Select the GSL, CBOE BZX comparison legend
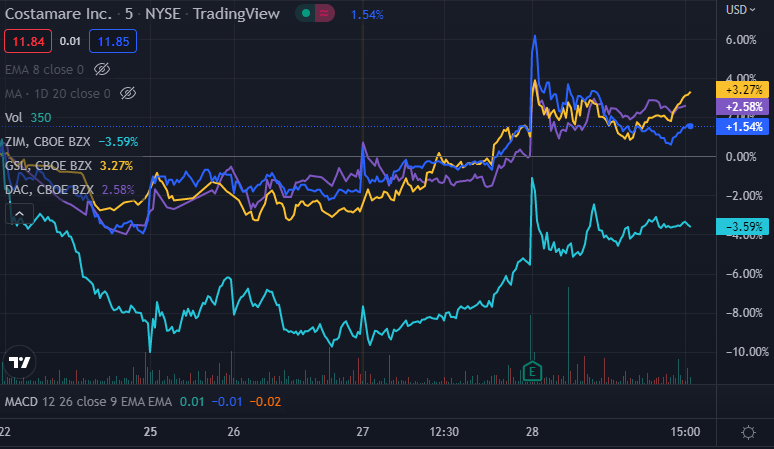Screen dimensions: 774x449 click(48, 166)
